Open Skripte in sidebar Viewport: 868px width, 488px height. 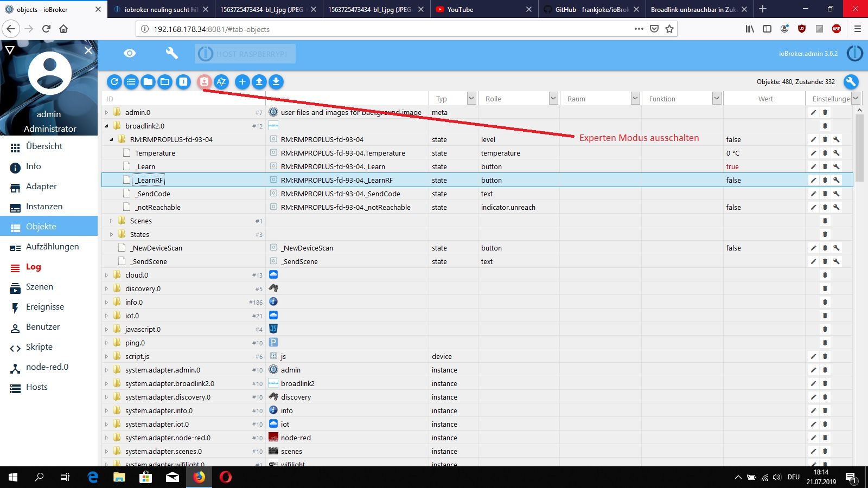49,347
